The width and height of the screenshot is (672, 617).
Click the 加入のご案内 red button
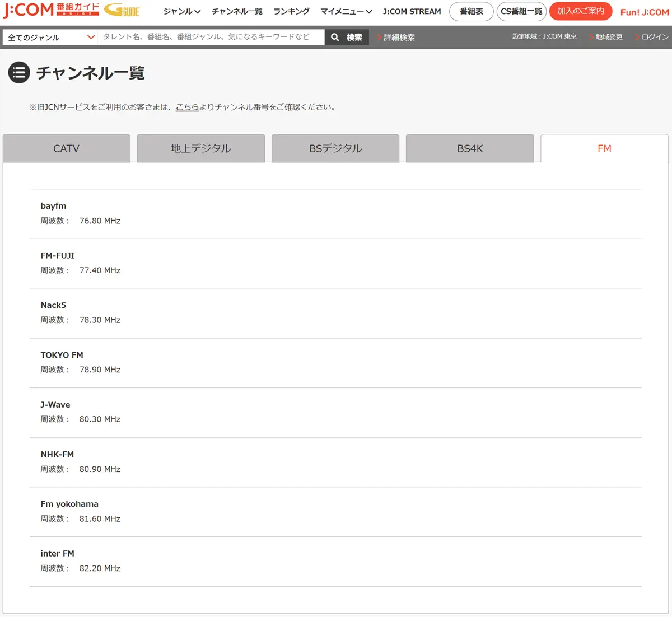pos(580,11)
